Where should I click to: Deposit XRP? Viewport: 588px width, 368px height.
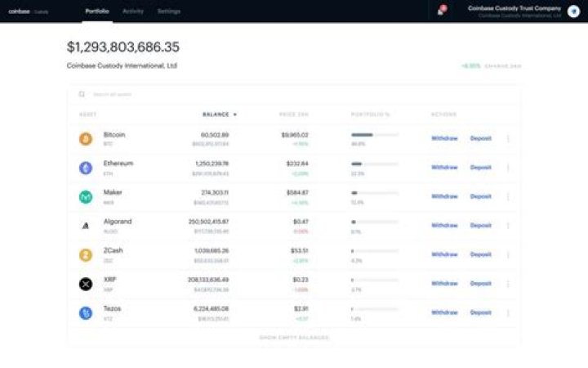point(481,283)
